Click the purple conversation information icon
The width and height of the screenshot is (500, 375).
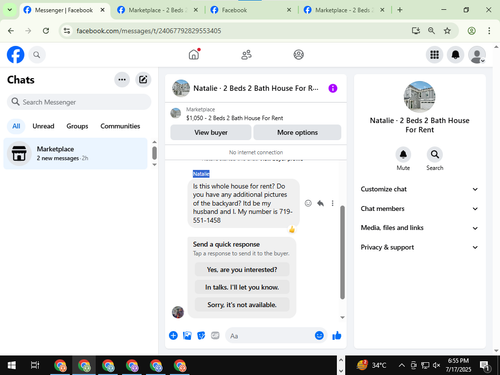tap(333, 88)
